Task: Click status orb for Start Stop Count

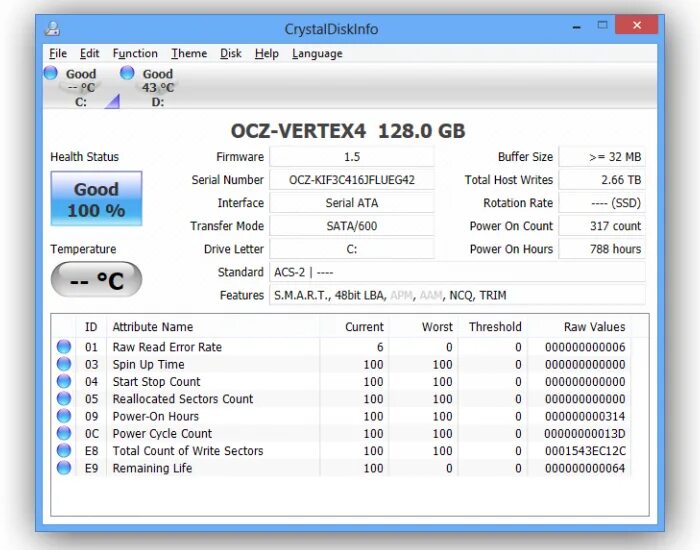Action: point(64,381)
